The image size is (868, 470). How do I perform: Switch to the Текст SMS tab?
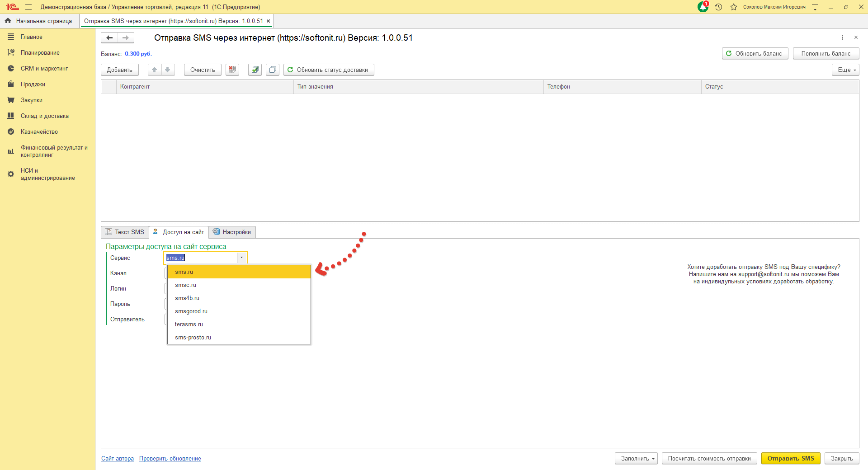pyautogui.click(x=125, y=232)
